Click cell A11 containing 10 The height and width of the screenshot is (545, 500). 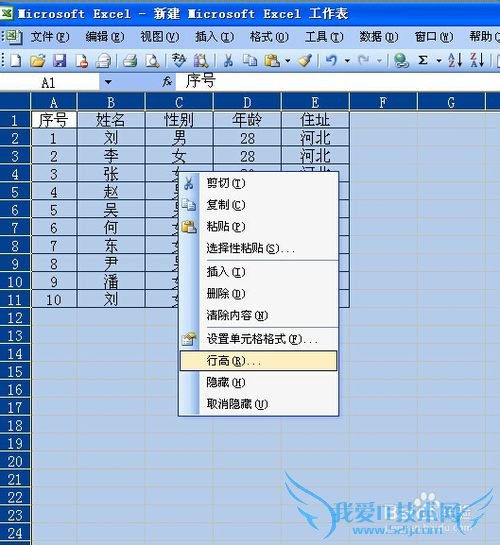coord(54,300)
